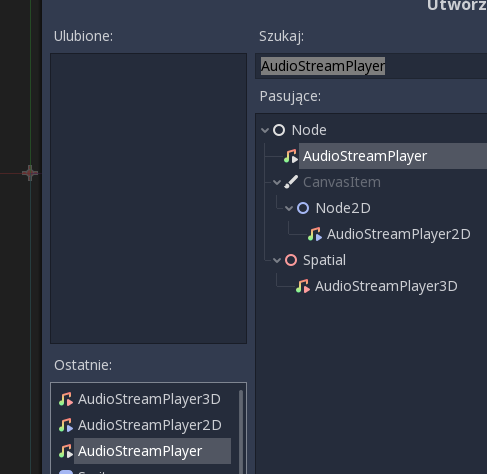Collapse the Node2D branch
This screenshot has width=487, height=474.
[289, 208]
